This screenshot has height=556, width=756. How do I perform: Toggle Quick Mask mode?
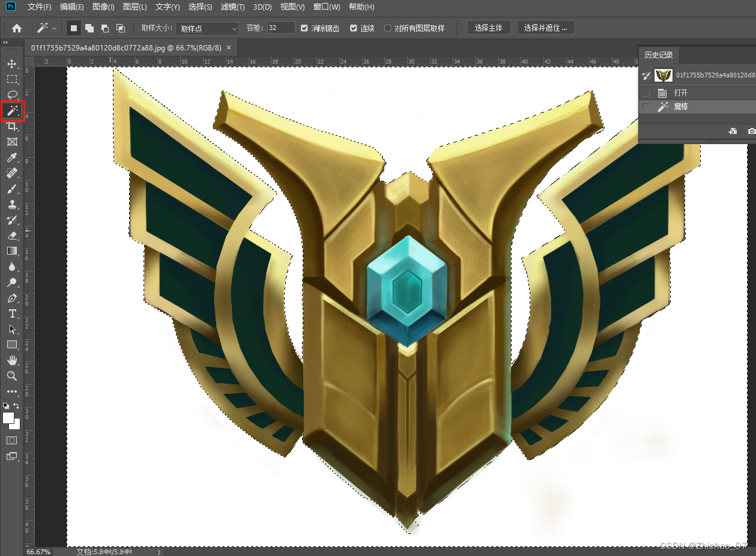[12, 441]
